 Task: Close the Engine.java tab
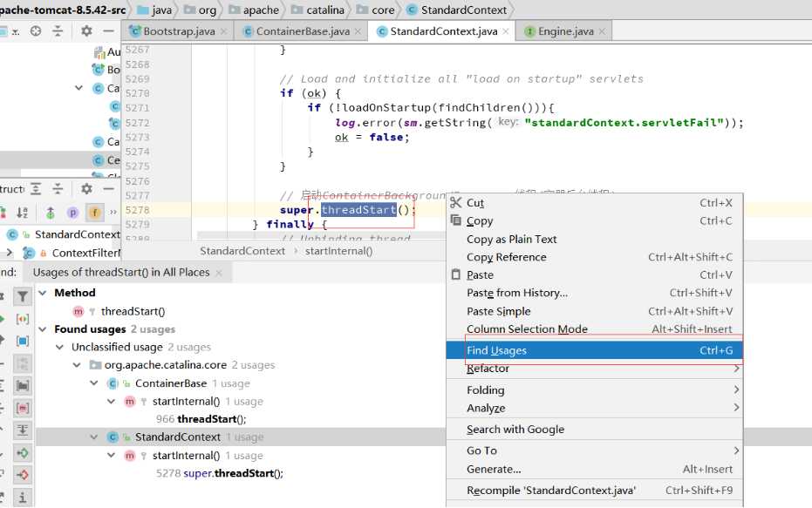[602, 31]
